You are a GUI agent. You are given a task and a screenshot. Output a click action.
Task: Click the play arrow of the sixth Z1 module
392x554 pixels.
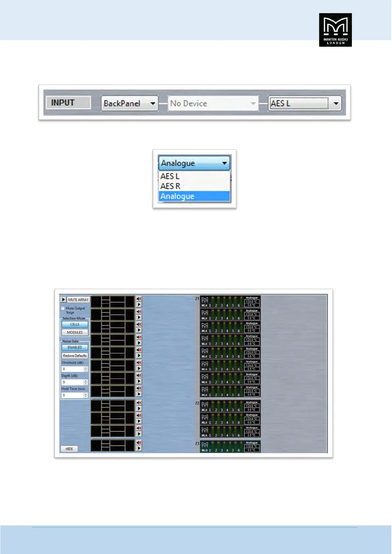coord(139,368)
